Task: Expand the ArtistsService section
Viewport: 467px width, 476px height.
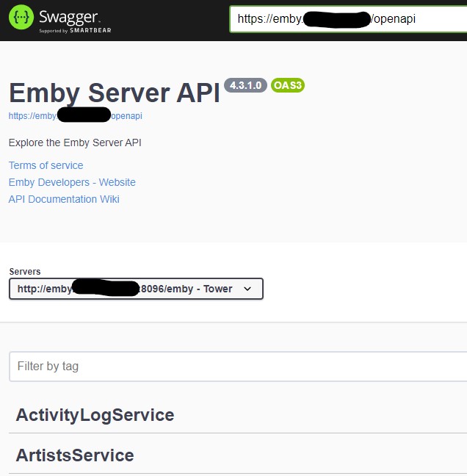Action: pos(238,455)
